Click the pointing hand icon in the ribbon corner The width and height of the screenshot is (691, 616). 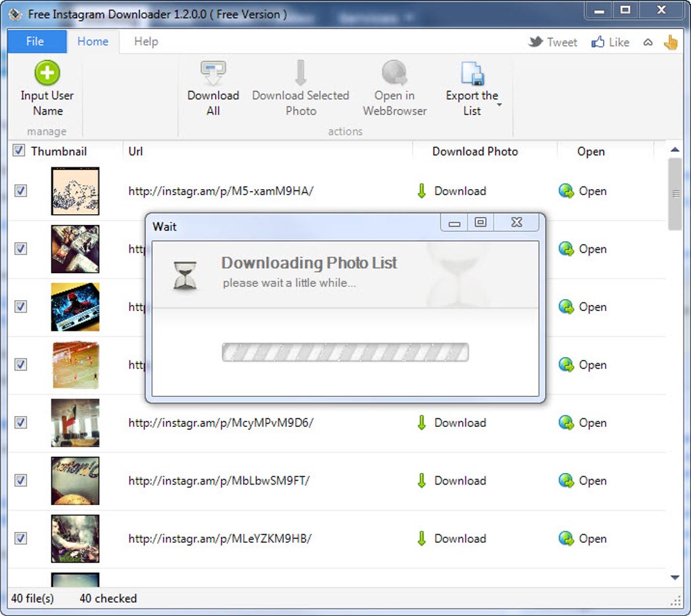[x=671, y=42]
